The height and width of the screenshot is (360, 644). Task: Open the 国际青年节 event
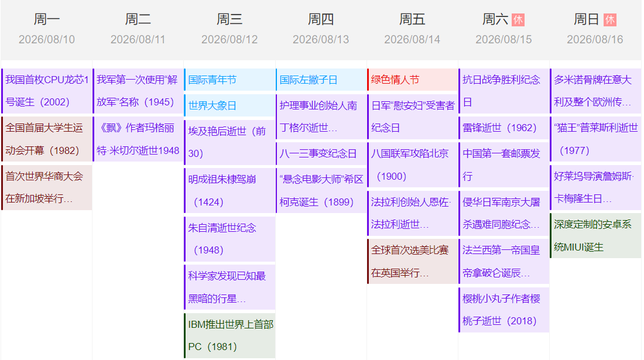(229, 80)
